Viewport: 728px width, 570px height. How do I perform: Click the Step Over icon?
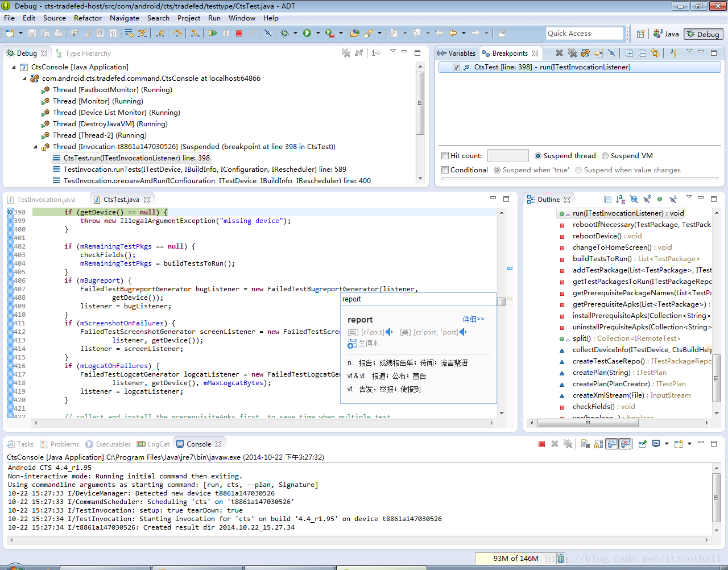(x=177, y=34)
